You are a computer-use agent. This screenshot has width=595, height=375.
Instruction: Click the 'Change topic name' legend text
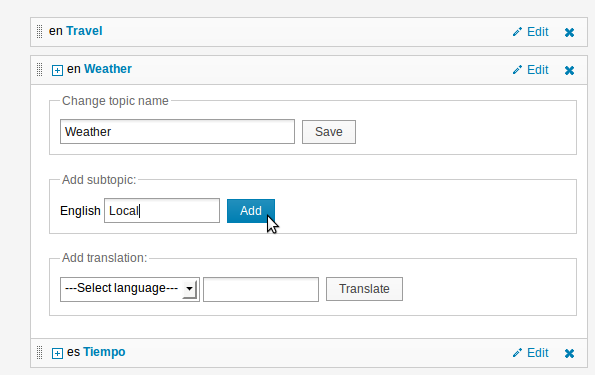pyautogui.click(x=115, y=101)
